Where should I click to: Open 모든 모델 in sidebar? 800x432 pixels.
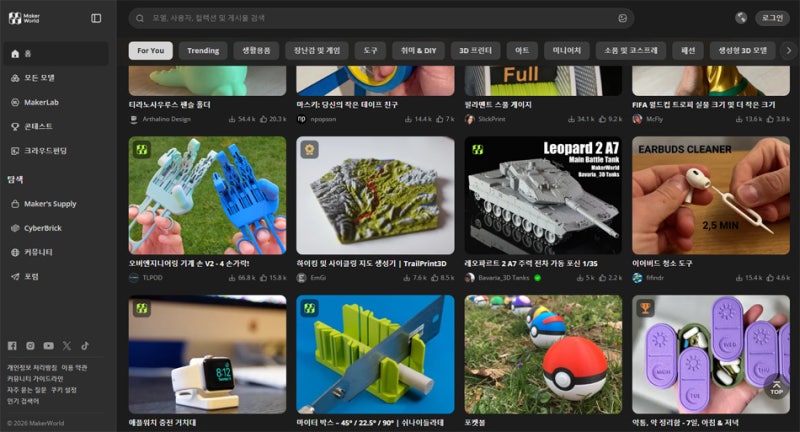point(56,78)
